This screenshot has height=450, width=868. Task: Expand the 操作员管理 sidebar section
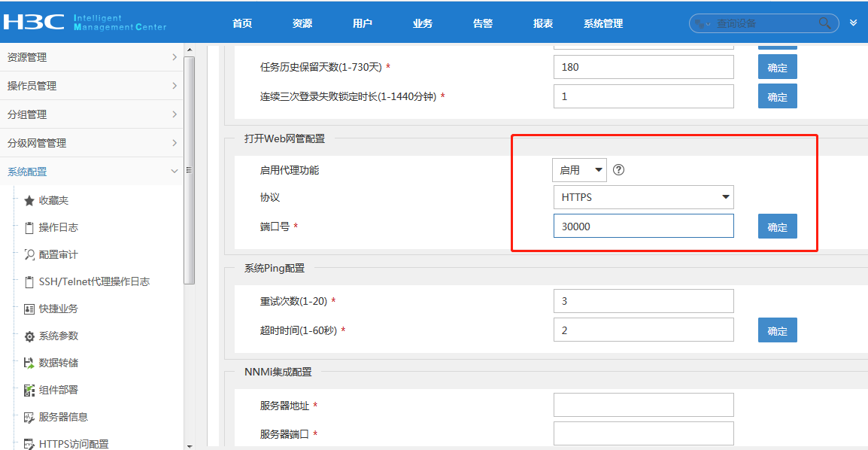tap(91, 86)
